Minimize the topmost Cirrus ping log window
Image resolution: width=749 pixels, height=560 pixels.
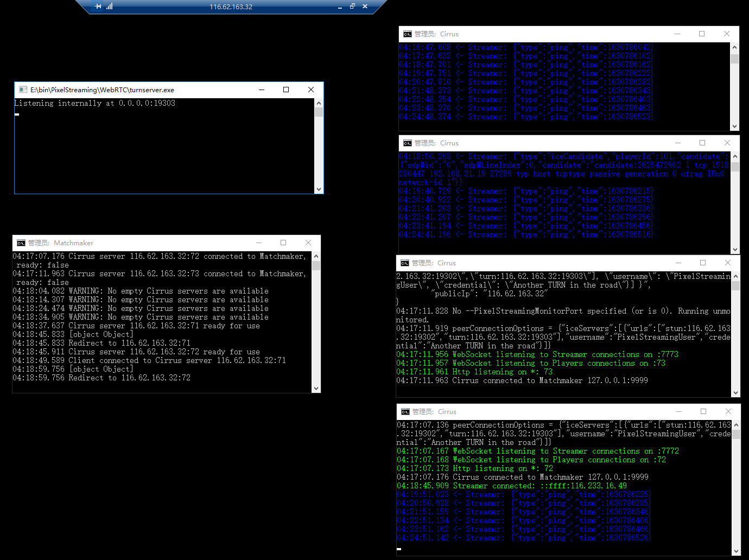(677, 34)
